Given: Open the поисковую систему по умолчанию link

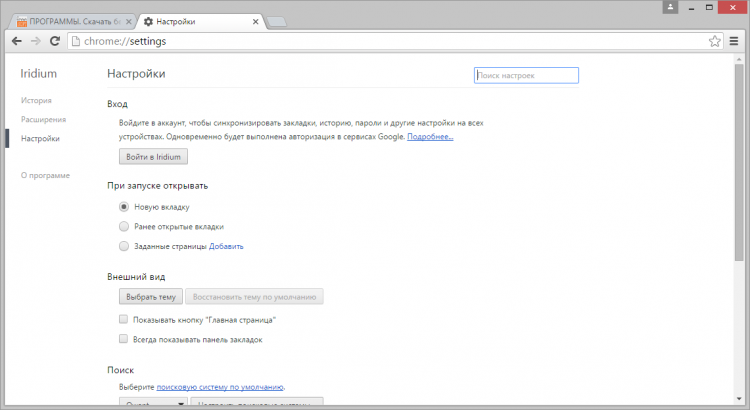Looking at the screenshot, I should click(220, 387).
